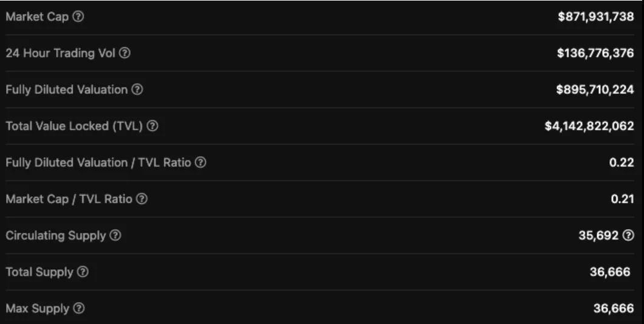Click question icon beside Circulating Supply label
Screen dimensions: 644x324
(115, 236)
